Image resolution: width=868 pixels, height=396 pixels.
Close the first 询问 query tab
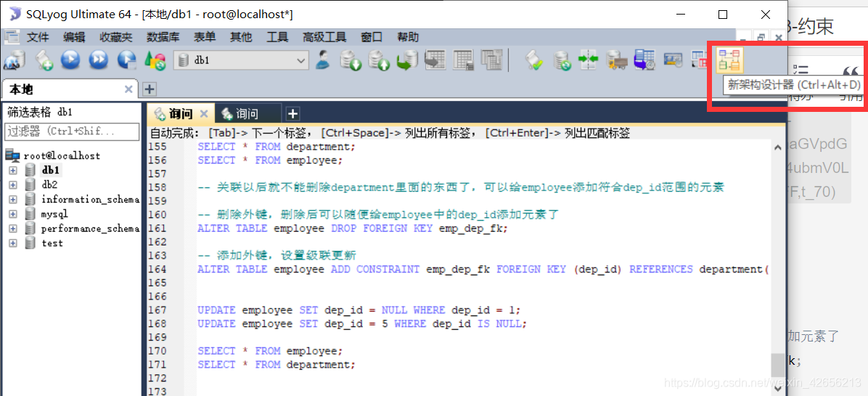tap(204, 114)
